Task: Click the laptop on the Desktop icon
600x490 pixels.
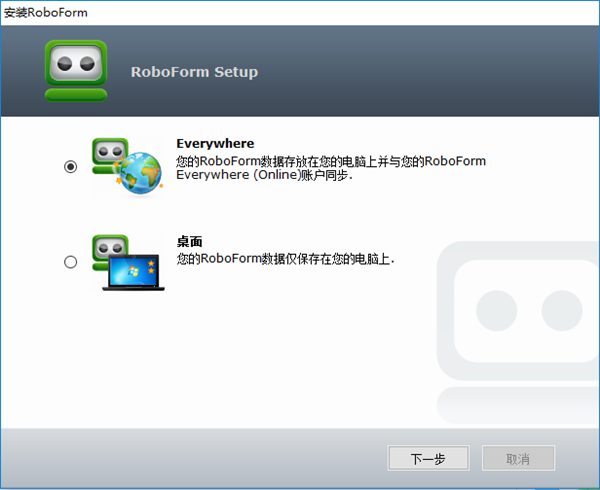Action: click(133, 271)
